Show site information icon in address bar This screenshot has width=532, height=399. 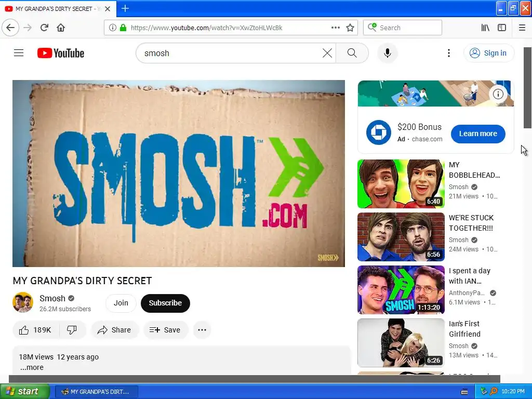[113, 28]
